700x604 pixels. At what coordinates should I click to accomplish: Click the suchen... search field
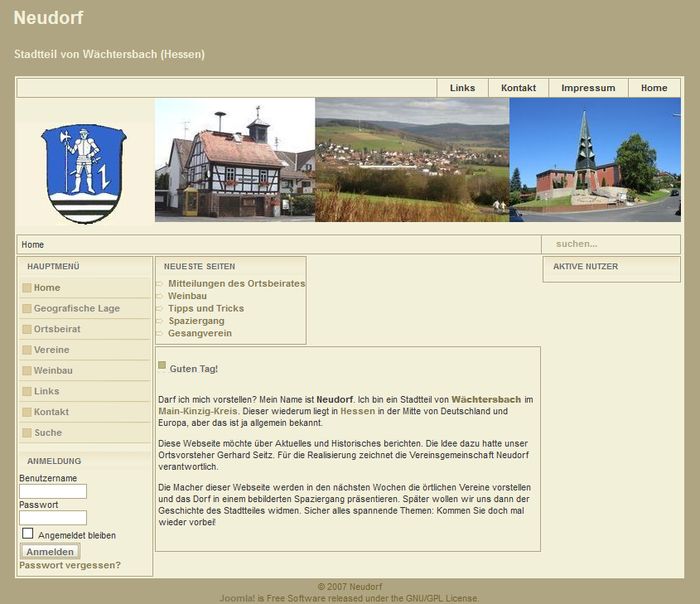(611, 244)
